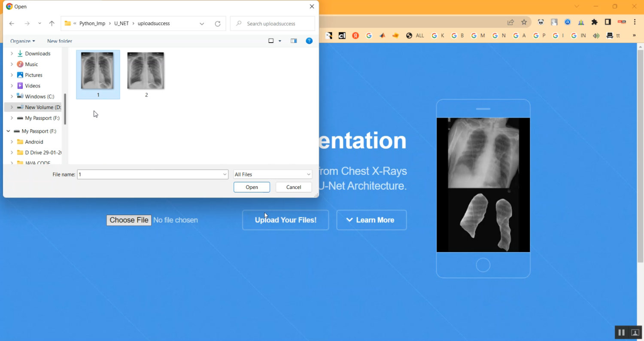Open the file dialog Help icon
Image resolution: width=644 pixels, height=341 pixels.
tap(309, 41)
